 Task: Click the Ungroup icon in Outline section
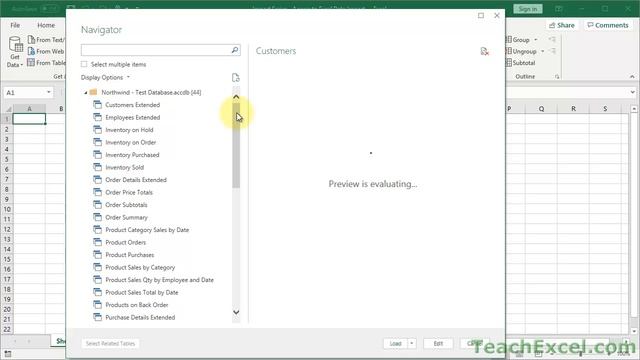coord(509,51)
